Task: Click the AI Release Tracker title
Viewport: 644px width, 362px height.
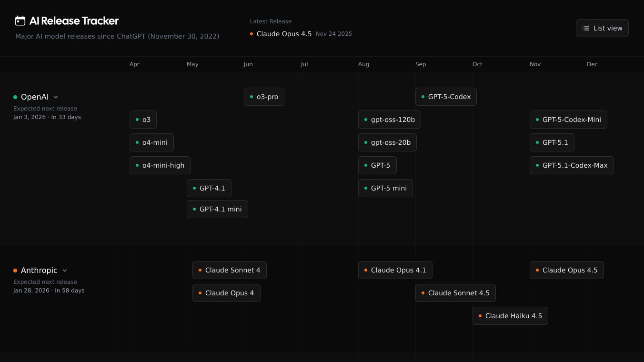Action: point(74,20)
